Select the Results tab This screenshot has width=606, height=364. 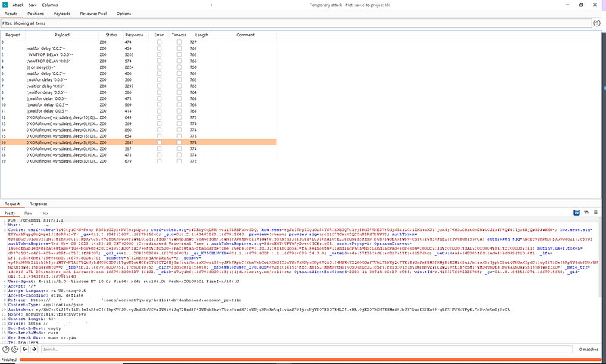[11, 14]
